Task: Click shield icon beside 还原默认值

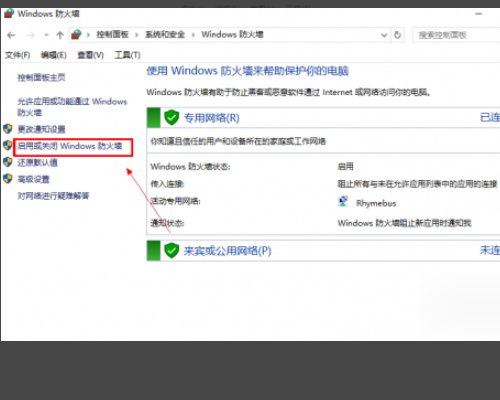Action: (x=8, y=162)
